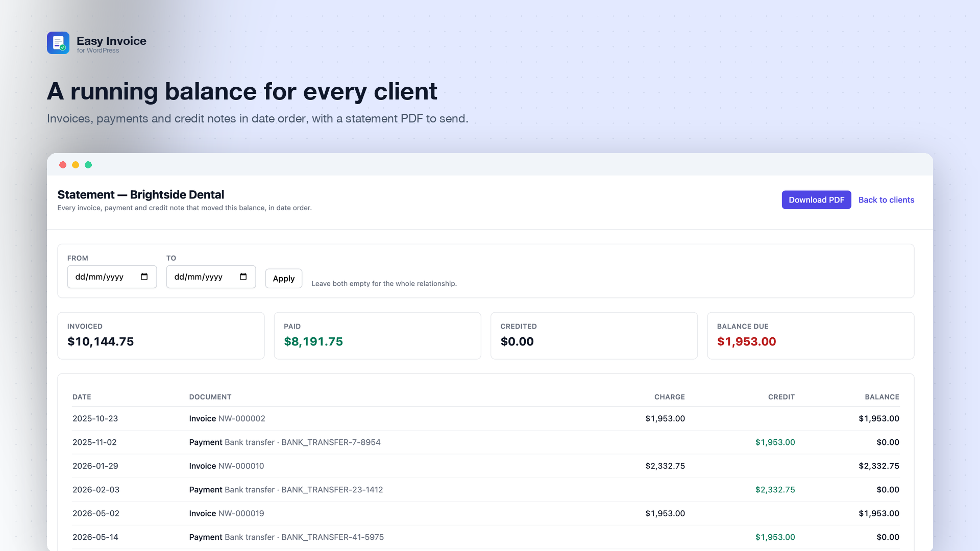This screenshot has height=551, width=980.
Task: Click the green $2,332.75 credit amount
Action: pos(775,490)
